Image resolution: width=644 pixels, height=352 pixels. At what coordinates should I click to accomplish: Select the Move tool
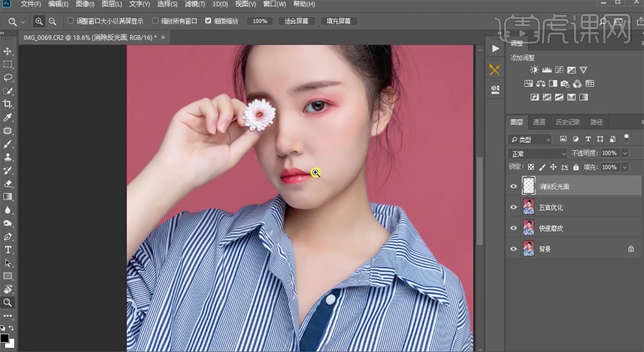pos(8,51)
